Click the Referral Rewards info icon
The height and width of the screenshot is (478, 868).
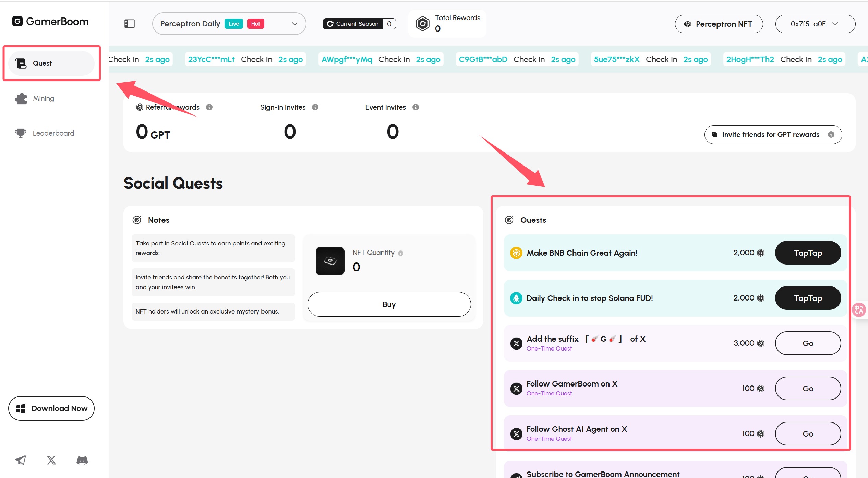[x=209, y=107]
